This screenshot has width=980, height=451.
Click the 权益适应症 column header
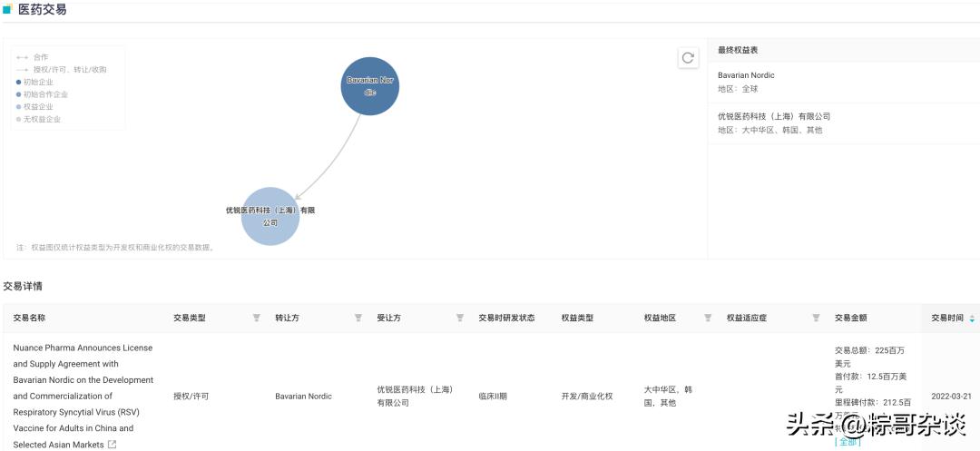pyautogui.click(x=746, y=318)
